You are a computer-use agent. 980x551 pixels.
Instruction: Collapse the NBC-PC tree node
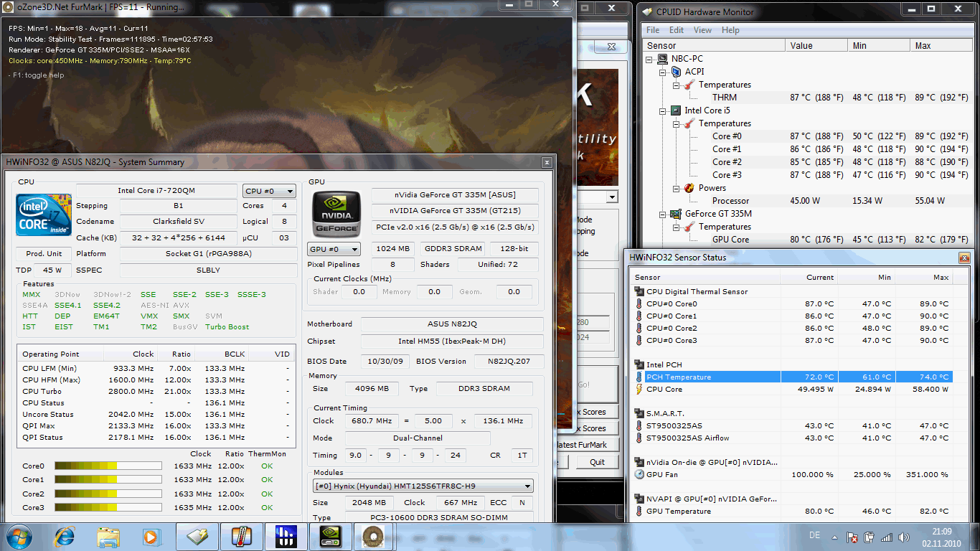pyautogui.click(x=649, y=59)
